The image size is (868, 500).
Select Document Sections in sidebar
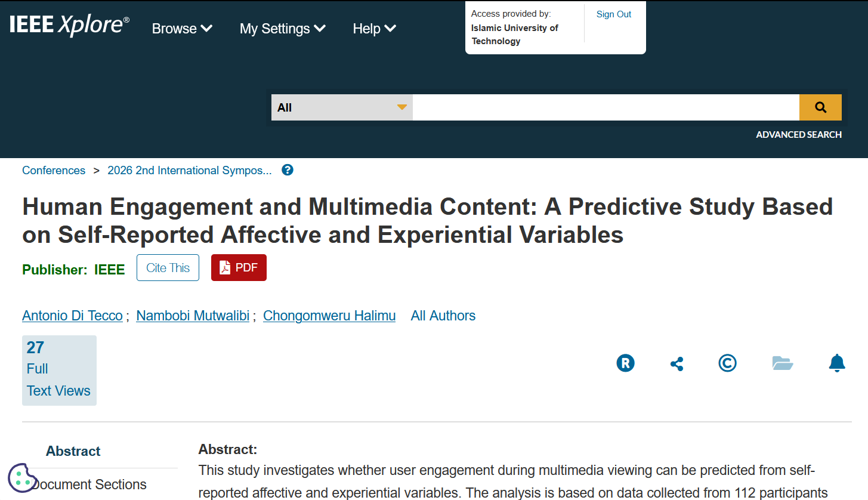[89, 484]
